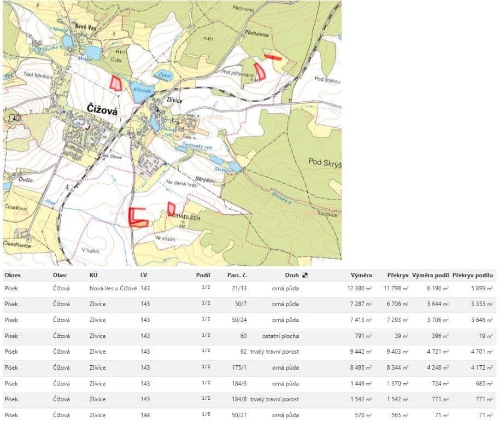Click the KÚ column header
504x427 pixels.
tap(93, 275)
